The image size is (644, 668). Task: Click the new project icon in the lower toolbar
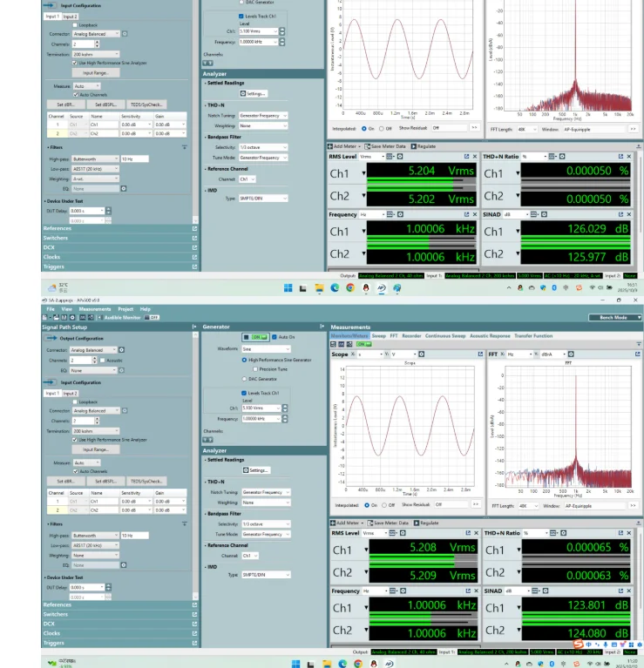[x=44, y=318]
